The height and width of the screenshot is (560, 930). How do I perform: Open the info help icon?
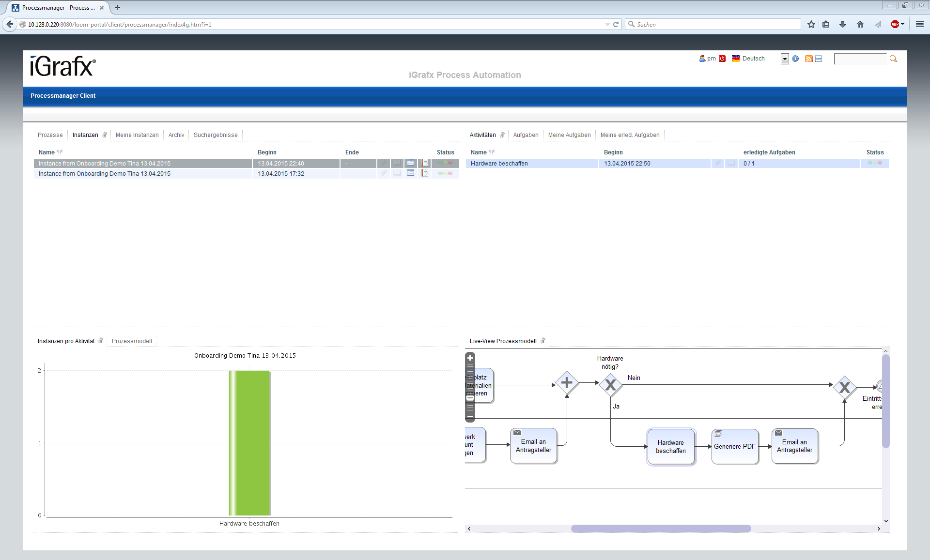coord(795,59)
